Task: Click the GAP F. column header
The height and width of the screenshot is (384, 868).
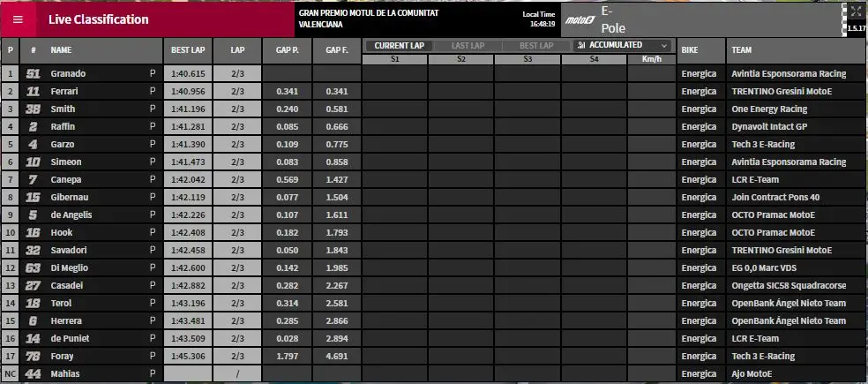Action: point(337,50)
